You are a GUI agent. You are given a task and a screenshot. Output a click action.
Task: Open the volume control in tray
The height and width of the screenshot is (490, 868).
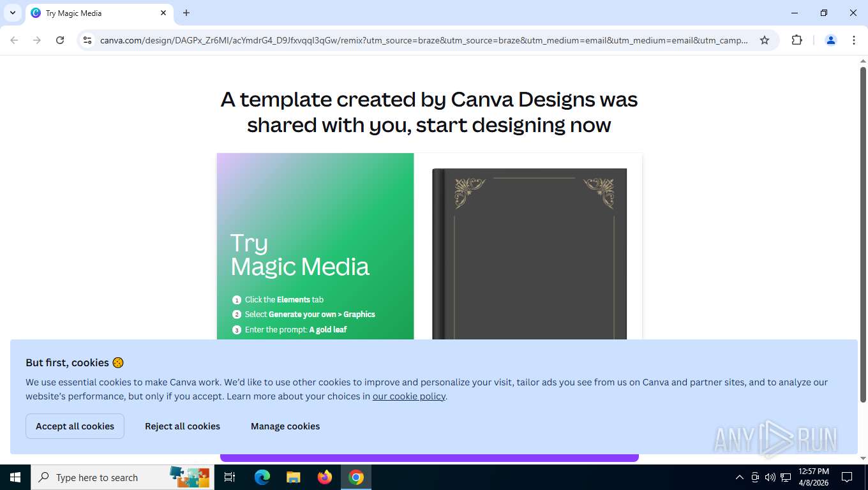[x=770, y=477]
